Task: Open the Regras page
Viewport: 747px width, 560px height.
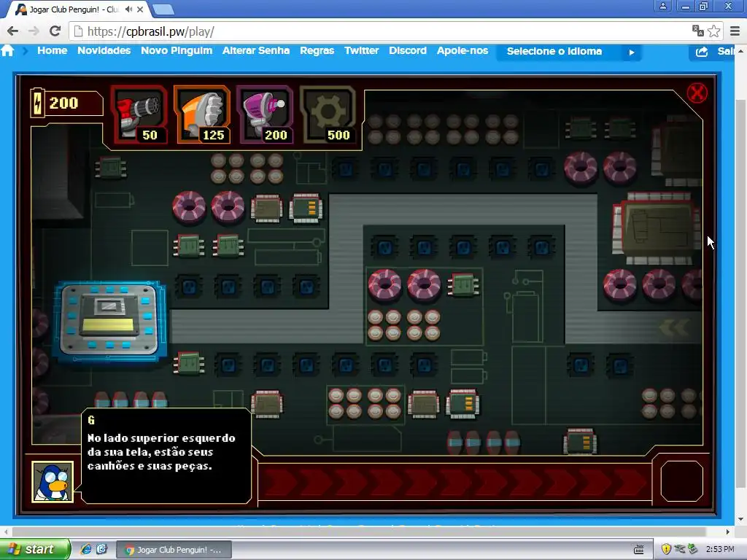Action: [317, 50]
